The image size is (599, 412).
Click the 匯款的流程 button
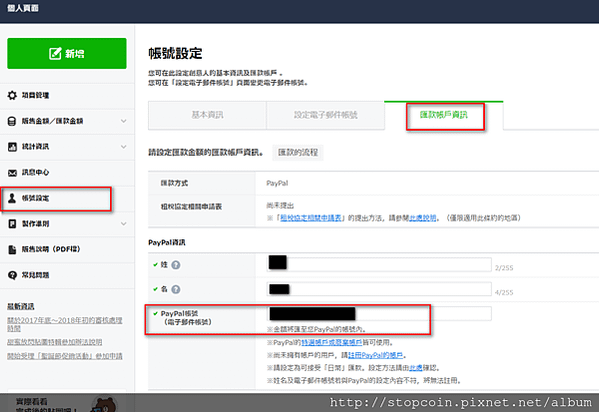(298, 152)
